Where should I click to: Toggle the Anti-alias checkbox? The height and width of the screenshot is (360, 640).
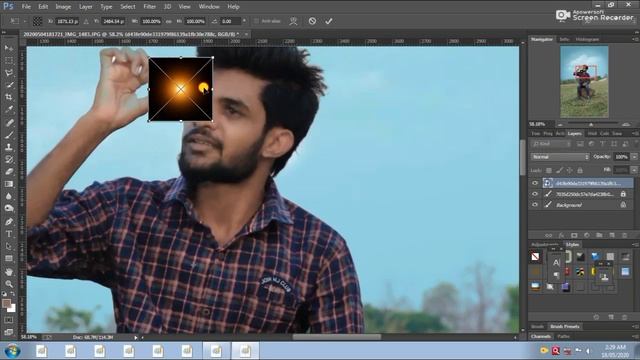(x=256, y=21)
